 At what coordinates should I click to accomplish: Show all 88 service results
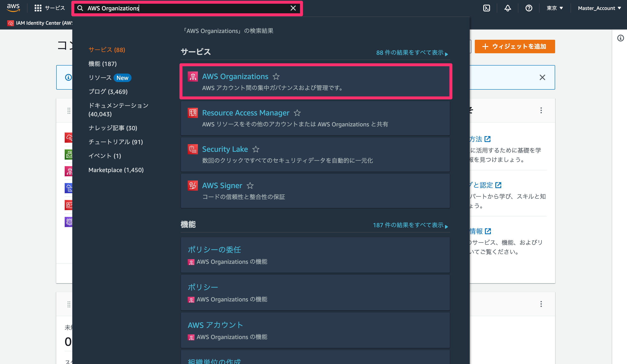coord(412,53)
